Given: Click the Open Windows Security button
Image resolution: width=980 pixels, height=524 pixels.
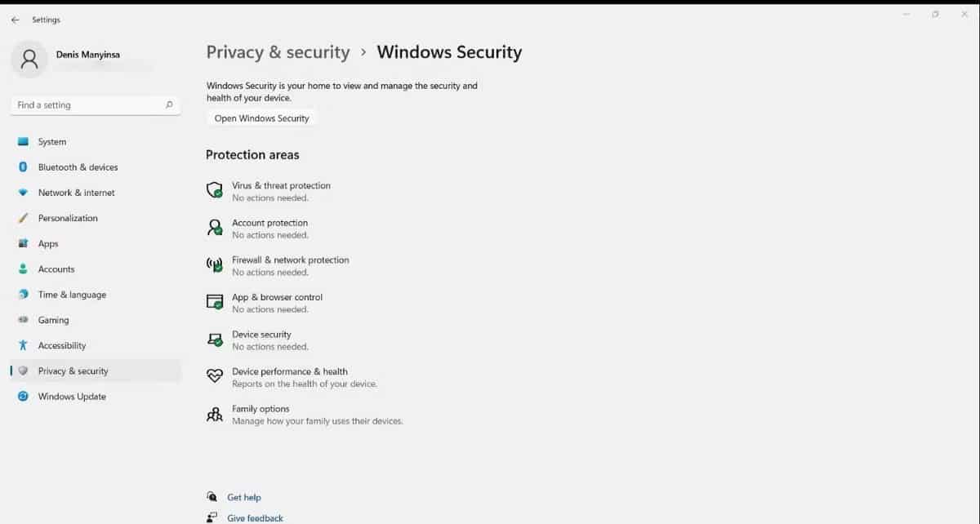Looking at the screenshot, I should 261,118.
